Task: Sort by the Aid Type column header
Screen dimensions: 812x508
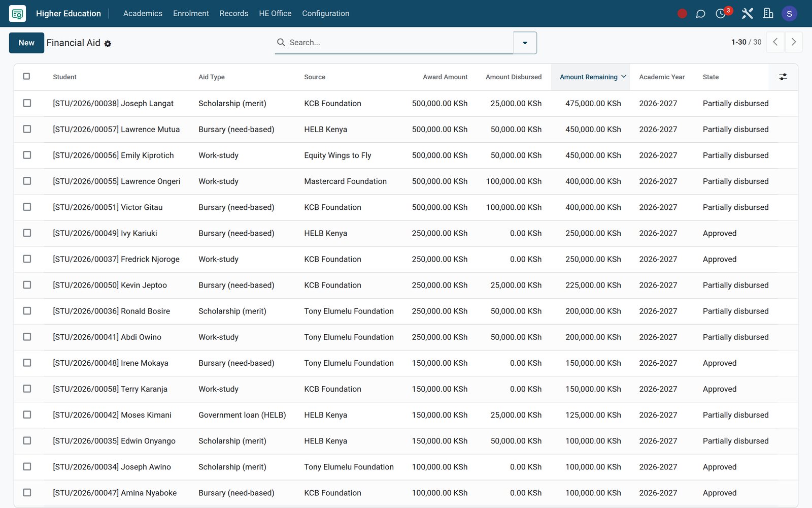Action: (211, 77)
